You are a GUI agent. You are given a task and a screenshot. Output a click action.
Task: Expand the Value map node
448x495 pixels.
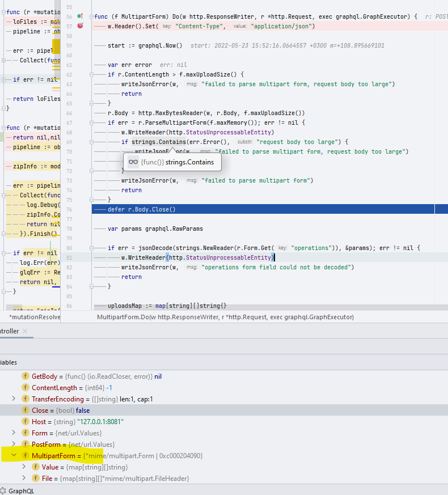24,467
